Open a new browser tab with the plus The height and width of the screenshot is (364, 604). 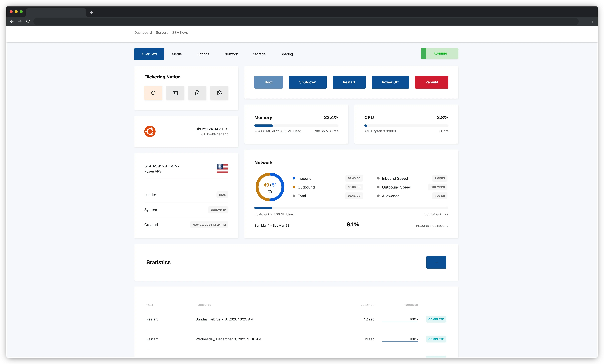91,13
